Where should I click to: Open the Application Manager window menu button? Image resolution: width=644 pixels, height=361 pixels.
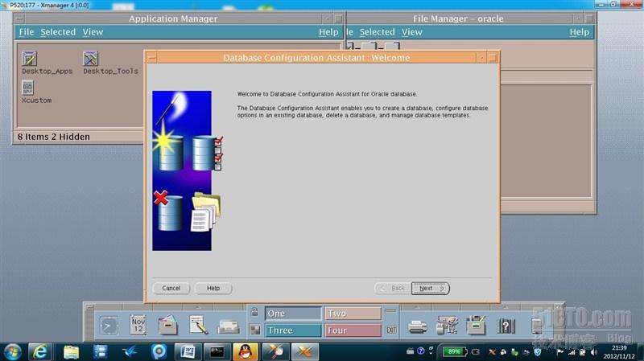click(x=19, y=18)
